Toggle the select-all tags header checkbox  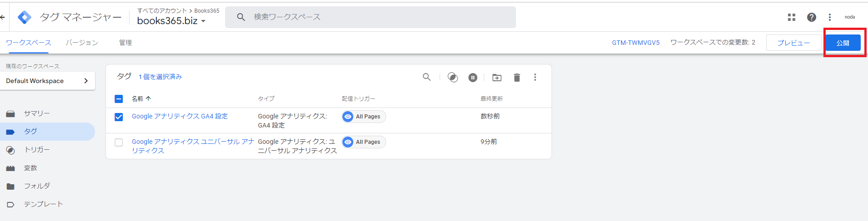(x=119, y=99)
